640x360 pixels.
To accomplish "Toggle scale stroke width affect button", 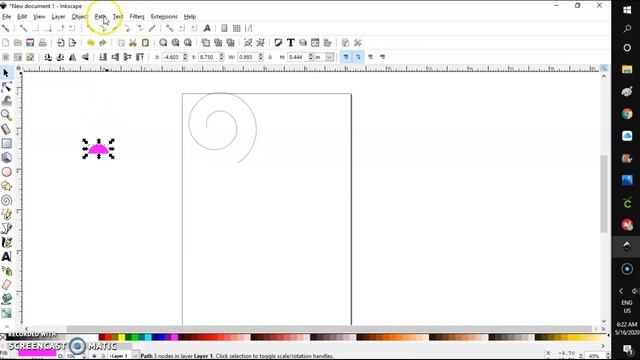I will [x=346, y=57].
